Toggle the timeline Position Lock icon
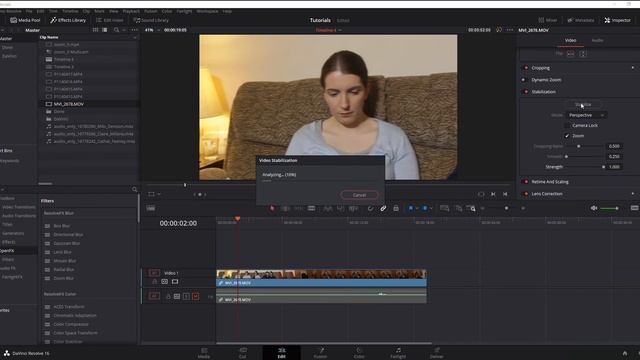The height and width of the screenshot is (360, 640). pyautogui.click(x=396, y=209)
